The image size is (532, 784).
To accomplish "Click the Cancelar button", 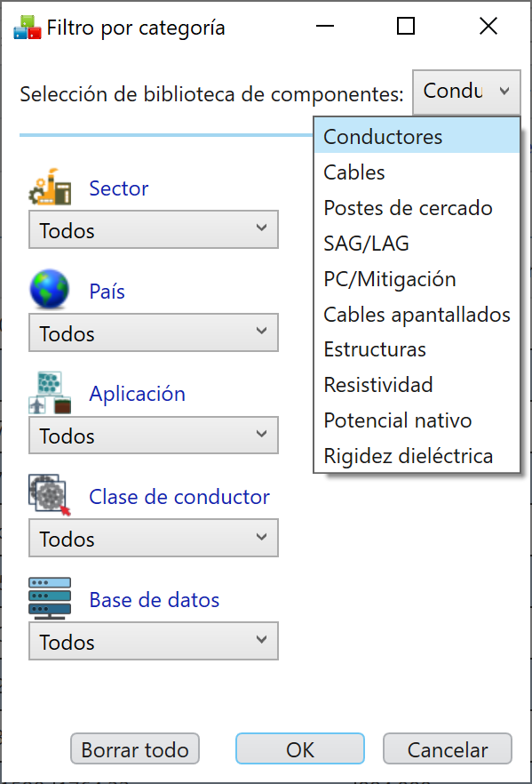I will point(448,749).
